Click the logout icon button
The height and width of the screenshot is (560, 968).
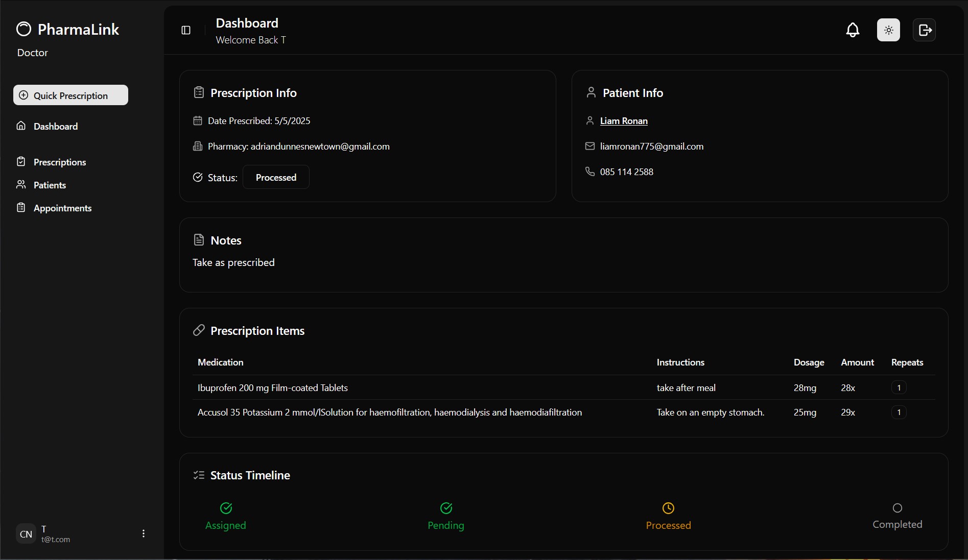point(924,30)
